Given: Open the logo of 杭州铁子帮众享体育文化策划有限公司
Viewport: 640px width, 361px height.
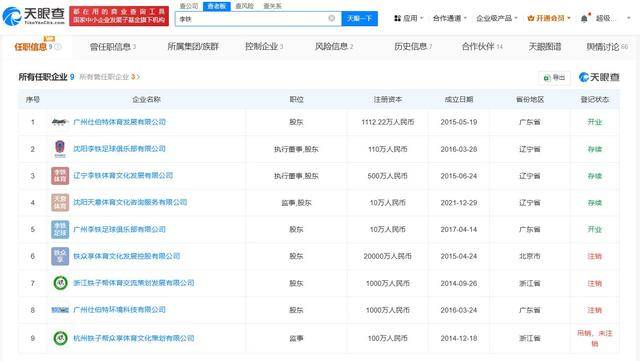Looking at the screenshot, I should click(60, 338).
